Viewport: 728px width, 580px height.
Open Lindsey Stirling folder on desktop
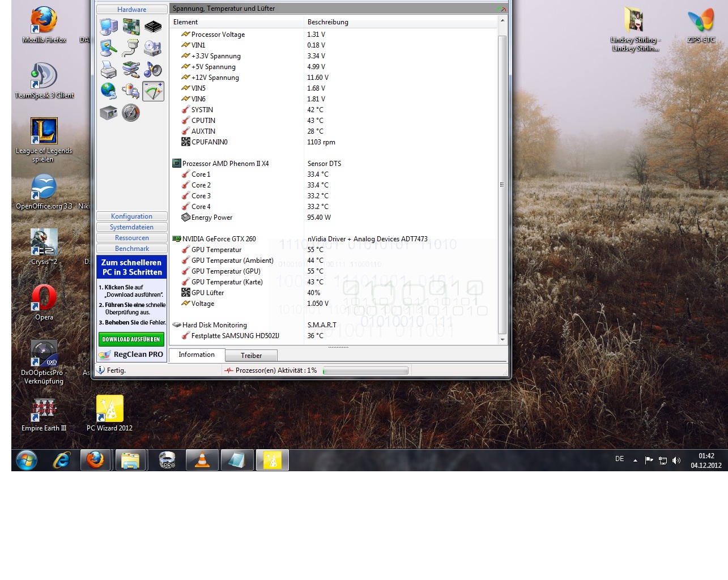point(635,29)
